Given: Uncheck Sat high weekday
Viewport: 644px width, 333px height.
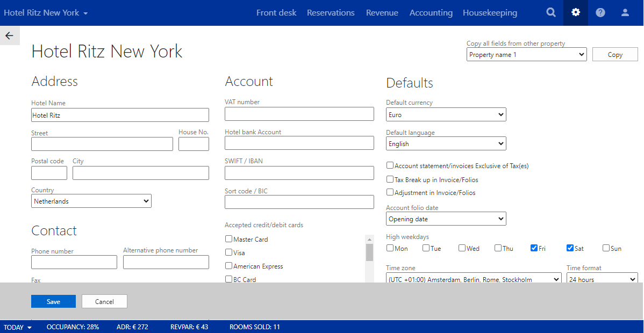Looking at the screenshot, I should pos(570,248).
